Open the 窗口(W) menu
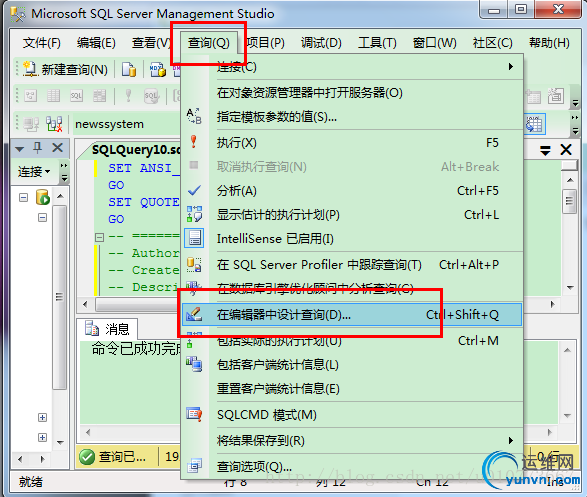This screenshot has width=587, height=497. coord(434,43)
